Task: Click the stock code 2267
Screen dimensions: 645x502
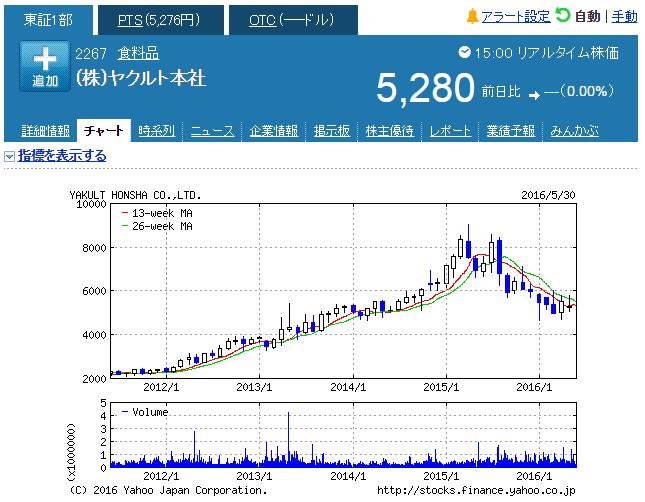Action: coord(91,54)
